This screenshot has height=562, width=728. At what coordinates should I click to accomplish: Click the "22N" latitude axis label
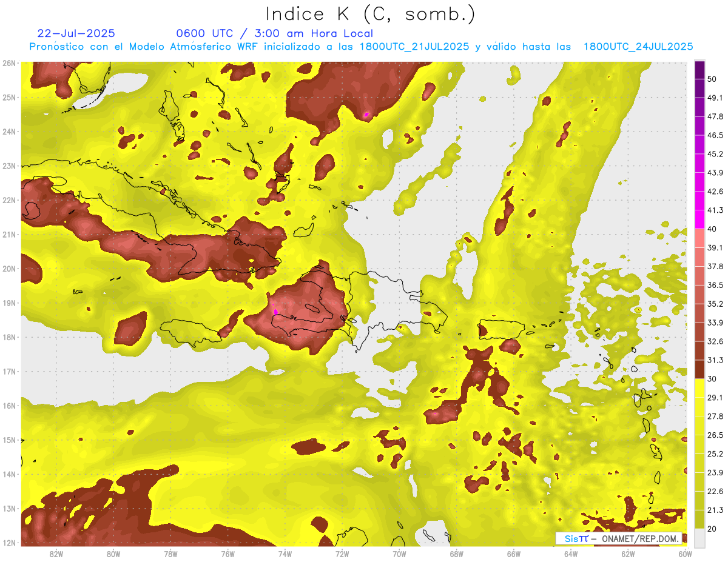coord(8,200)
